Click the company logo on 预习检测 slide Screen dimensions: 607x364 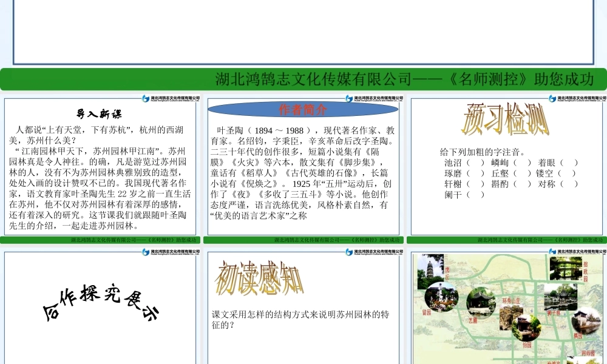[x=578, y=99]
